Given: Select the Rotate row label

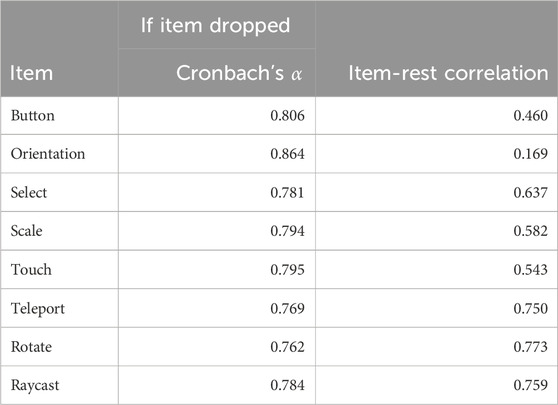Looking at the screenshot, I should tap(31, 347).
